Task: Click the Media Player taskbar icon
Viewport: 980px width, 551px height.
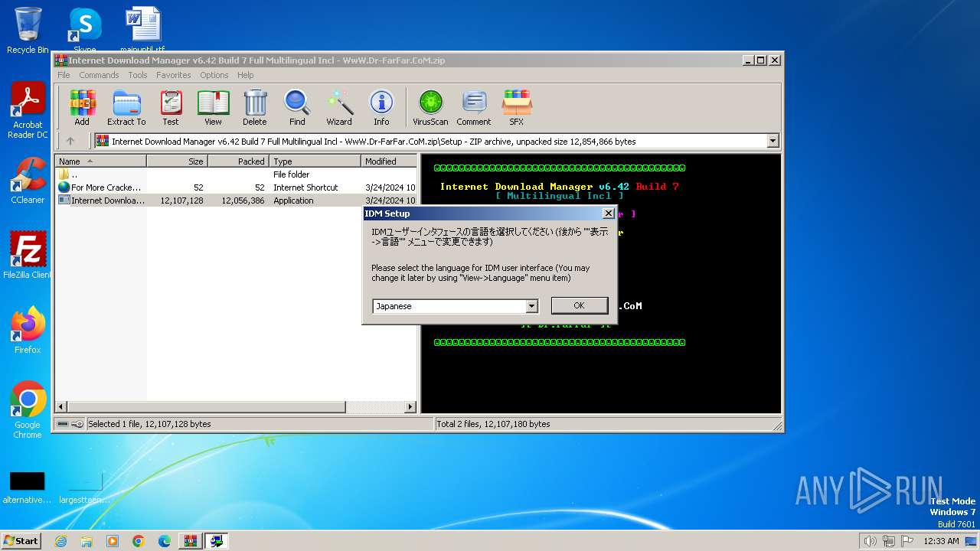Action: 113,541
